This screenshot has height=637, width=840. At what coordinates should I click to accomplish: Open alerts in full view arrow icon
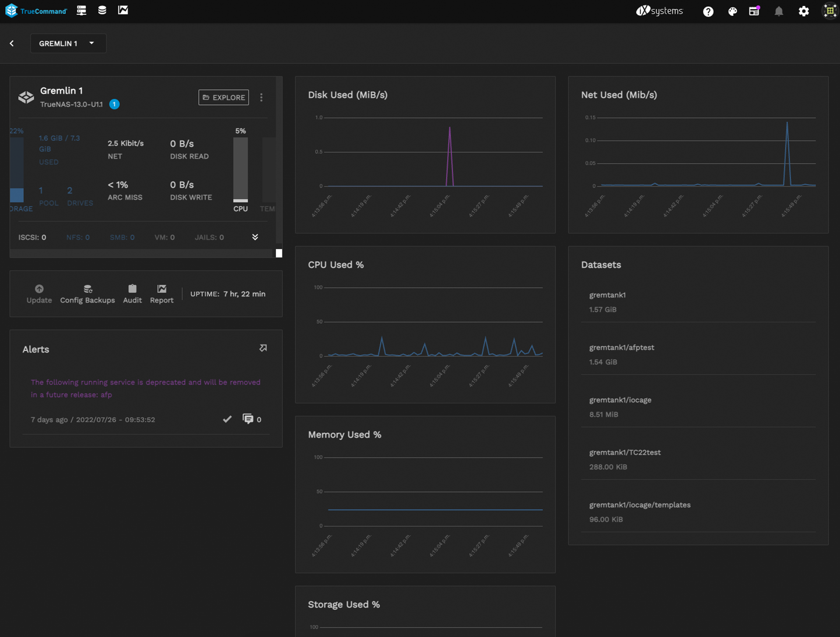[x=263, y=348]
